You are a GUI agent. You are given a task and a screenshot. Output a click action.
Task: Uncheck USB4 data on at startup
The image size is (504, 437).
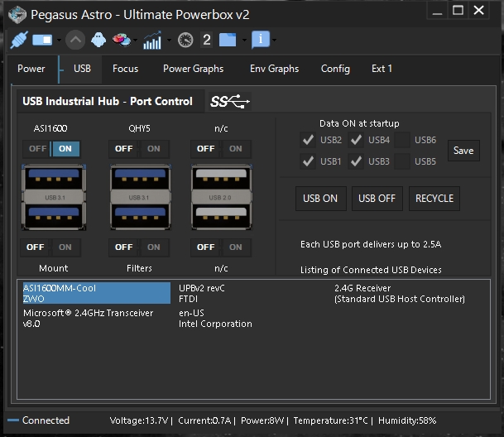356,140
